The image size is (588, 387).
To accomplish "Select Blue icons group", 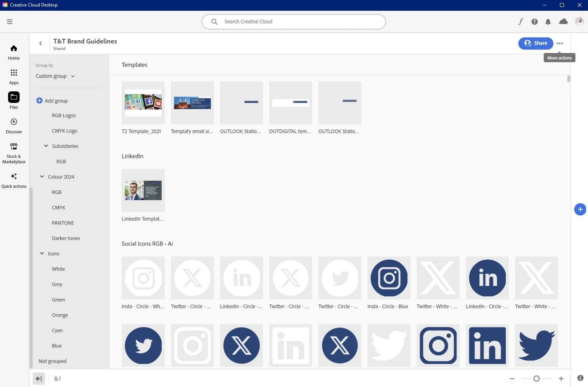I will pyautogui.click(x=57, y=346).
